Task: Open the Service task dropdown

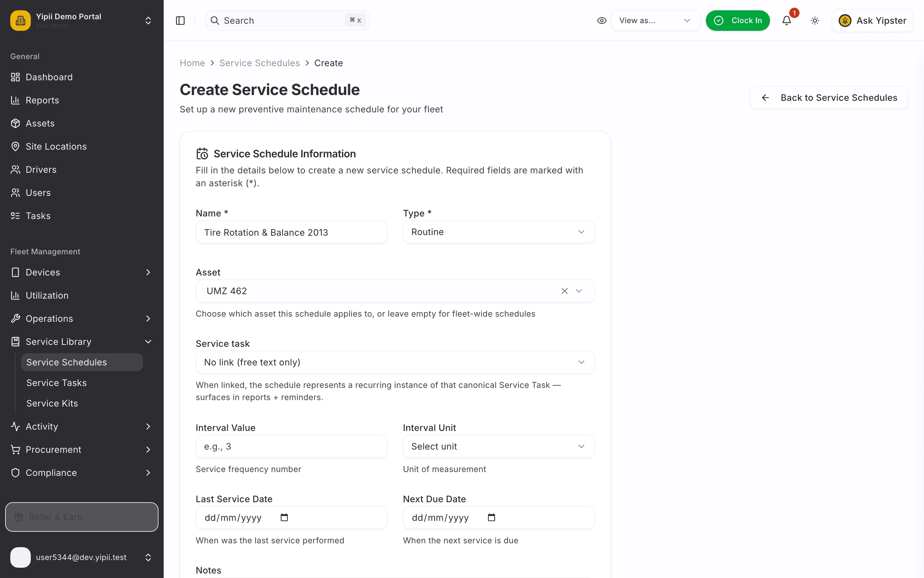Action: (395, 362)
